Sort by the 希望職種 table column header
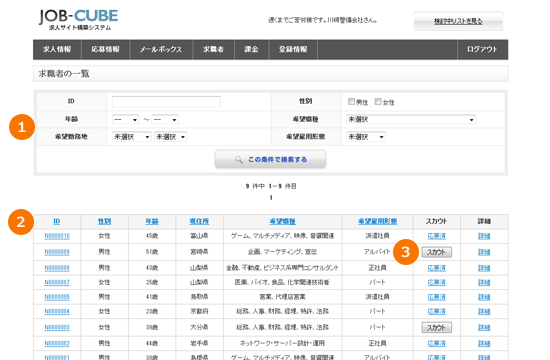550x360 pixels. (x=282, y=221)
